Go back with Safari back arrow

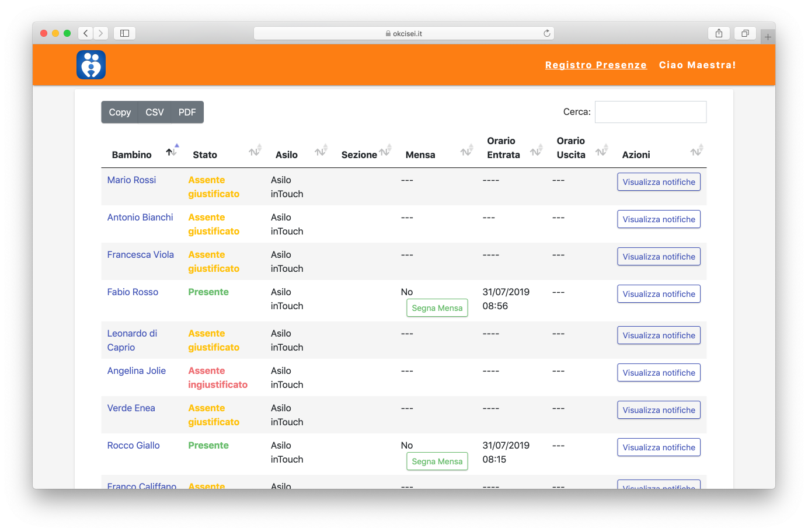(86, 33)
